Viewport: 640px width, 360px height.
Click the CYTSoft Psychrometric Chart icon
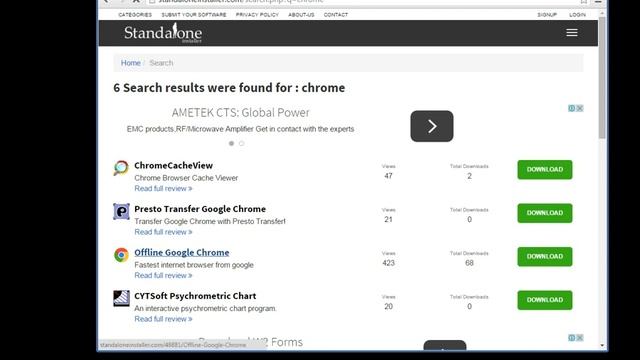[x=121, y=298]
